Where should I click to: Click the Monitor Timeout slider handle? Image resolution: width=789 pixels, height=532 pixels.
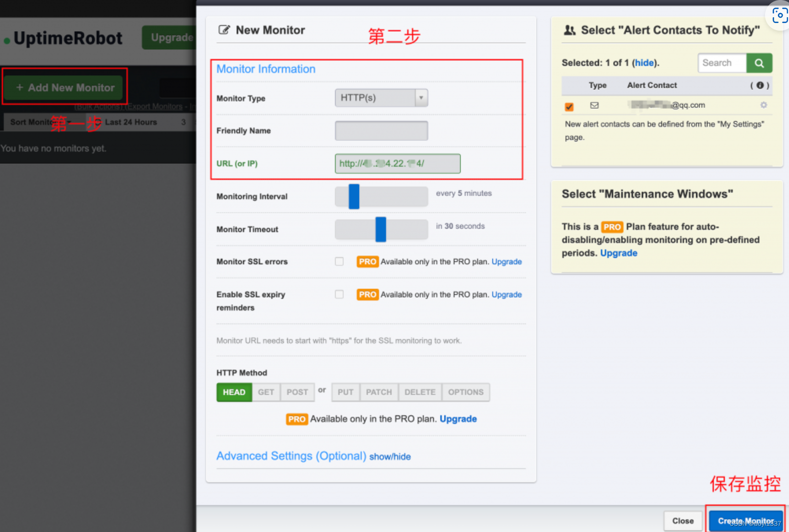[381, 229]
